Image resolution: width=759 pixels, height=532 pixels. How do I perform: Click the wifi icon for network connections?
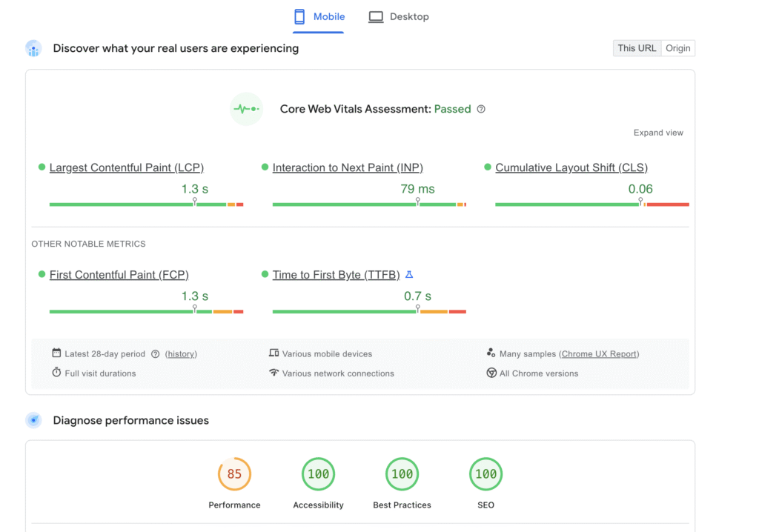coord(274,372)
